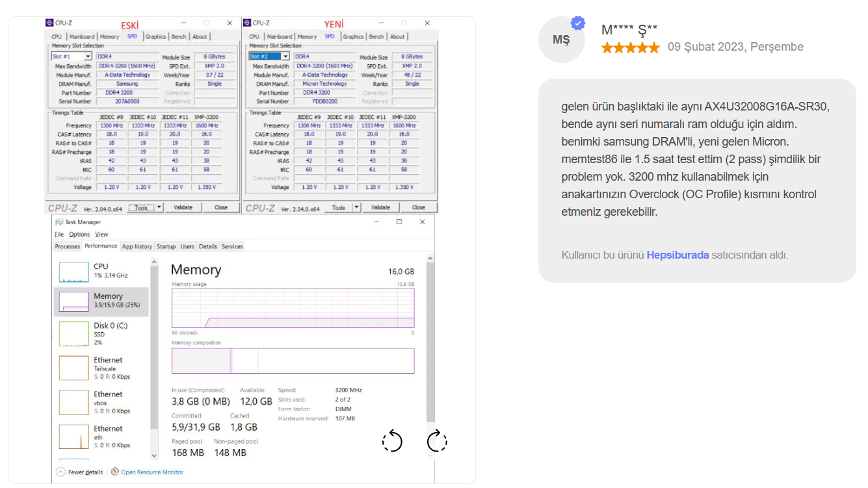Screen dimensions: 868x488
Task: Click the CPU-Z title bar icon in the Slot #2 window
Action: click(248, 23)
